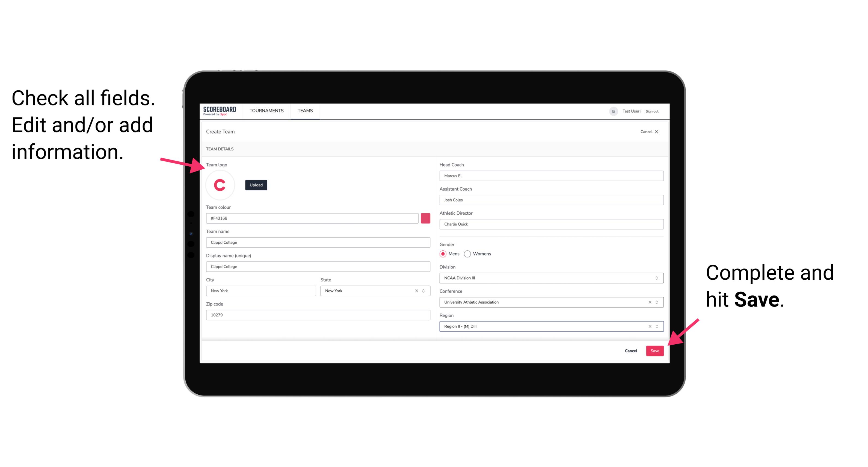Viewport: 868px width, 467px height.
Task: Open the TEAMS tab
Action: click(305, 110)
